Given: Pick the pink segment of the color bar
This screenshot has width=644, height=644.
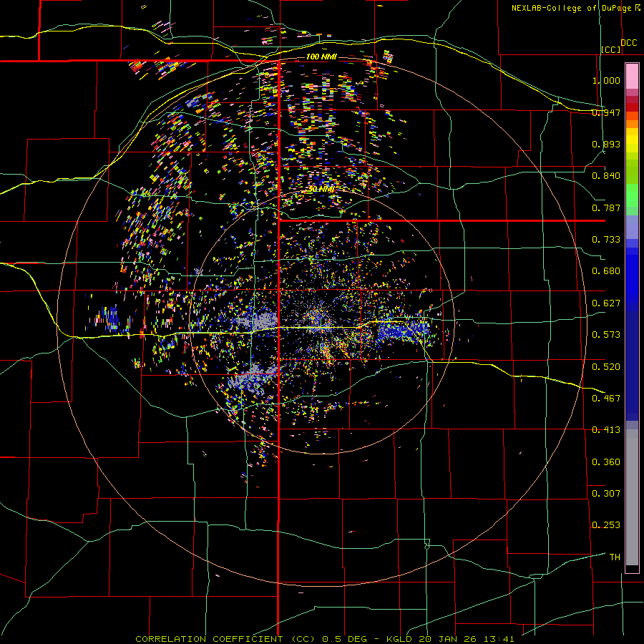Looking at the screenshot, I should (x=632, y=77).
